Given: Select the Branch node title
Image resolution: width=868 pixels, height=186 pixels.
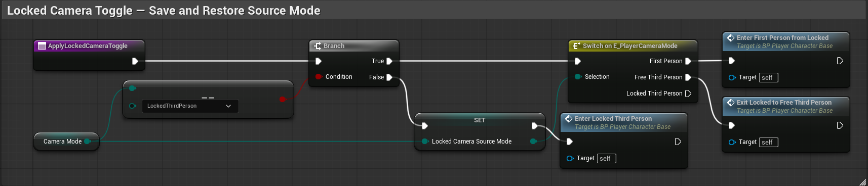Looking at the screenshot, I should pos(334,46).
